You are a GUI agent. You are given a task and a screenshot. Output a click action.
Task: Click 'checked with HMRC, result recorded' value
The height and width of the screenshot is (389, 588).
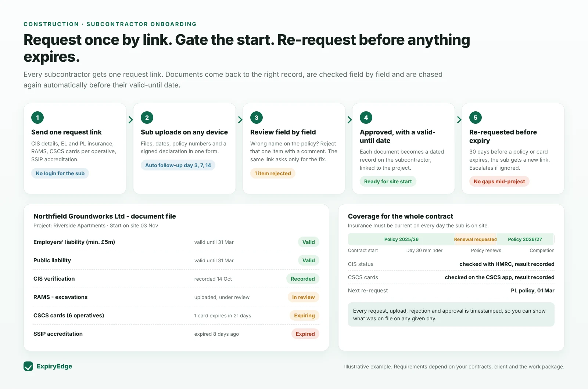click(507, 264)
